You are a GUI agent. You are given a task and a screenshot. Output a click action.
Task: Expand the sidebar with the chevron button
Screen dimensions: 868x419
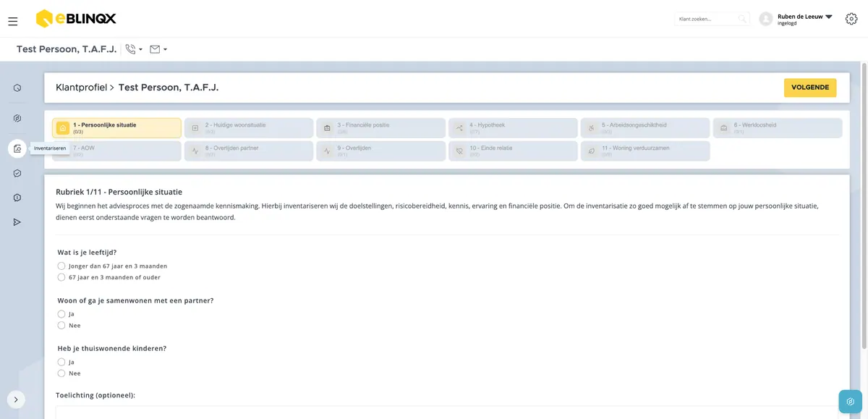(x=16, y=399)
